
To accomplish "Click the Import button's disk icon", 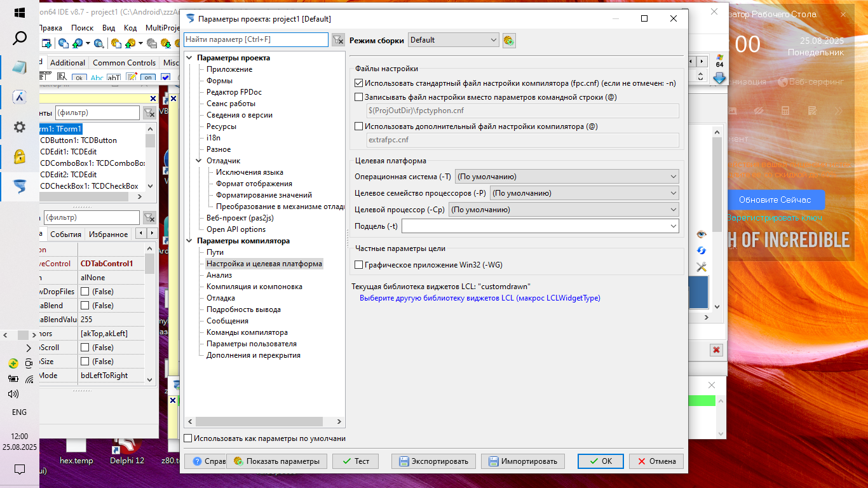I will coord(492,461).
